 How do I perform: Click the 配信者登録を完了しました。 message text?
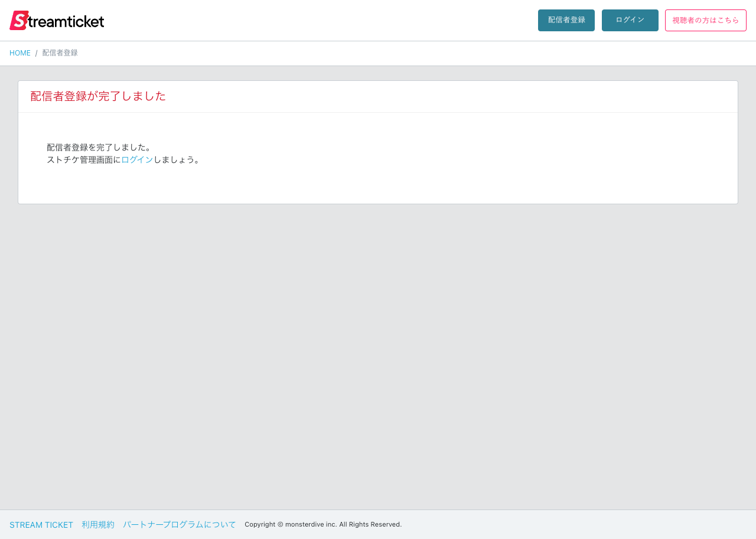pos(100,147)
